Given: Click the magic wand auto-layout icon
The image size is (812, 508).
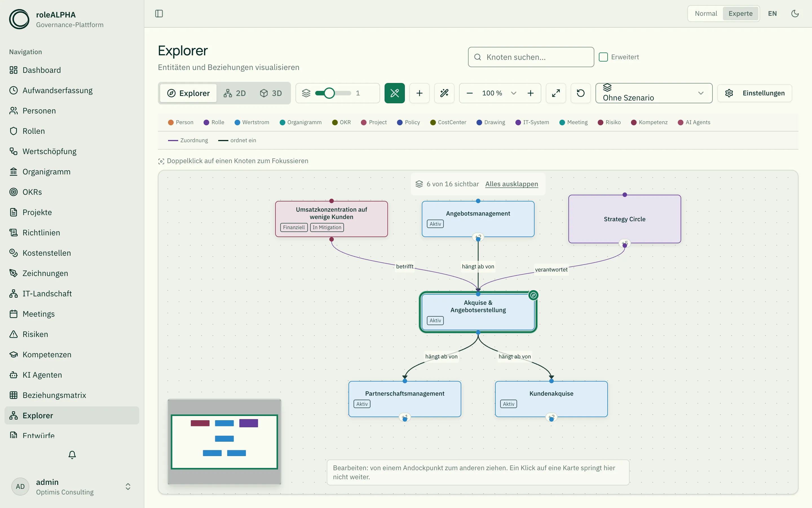Looking at the screenshot, I should pos(444,93).
